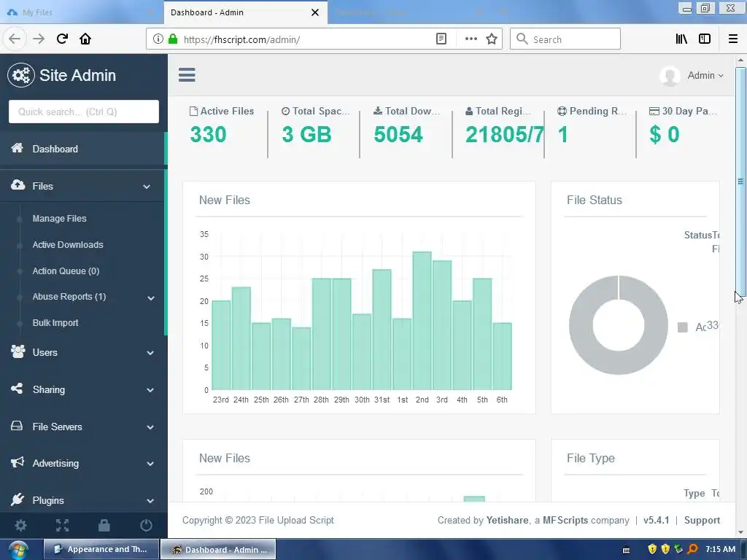747x560 pixels.
Task: Toggle reader view icon in address bar
Action: click(441, 39)
